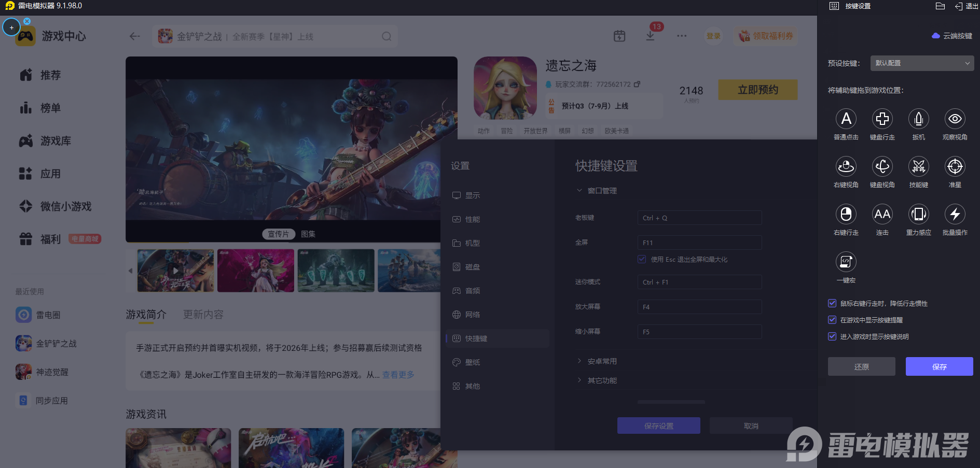The image size is (980, 468).
Task: Toggle 使用 Esc 退出全屏和最大化 checkbox
Action: [x=642, y=259]
